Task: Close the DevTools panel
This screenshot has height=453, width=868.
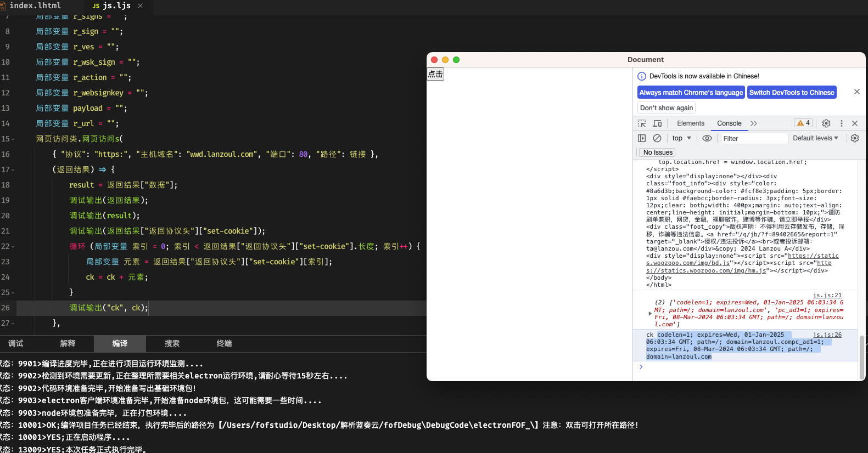Action: click(855, 123)
